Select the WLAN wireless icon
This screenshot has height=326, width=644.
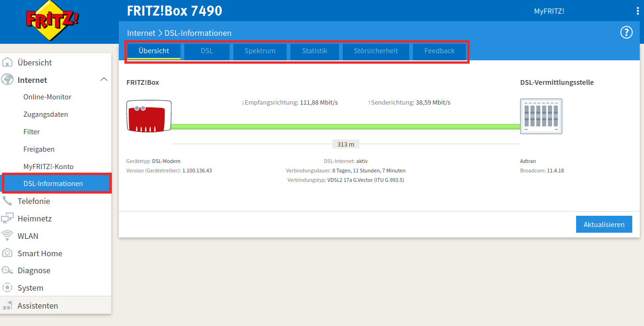pyautogui.click(x=8, y=236)
